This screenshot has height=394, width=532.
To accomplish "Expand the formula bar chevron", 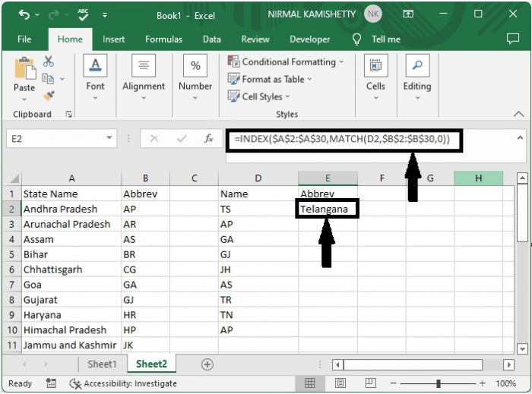I will click(x=520, y=137).
